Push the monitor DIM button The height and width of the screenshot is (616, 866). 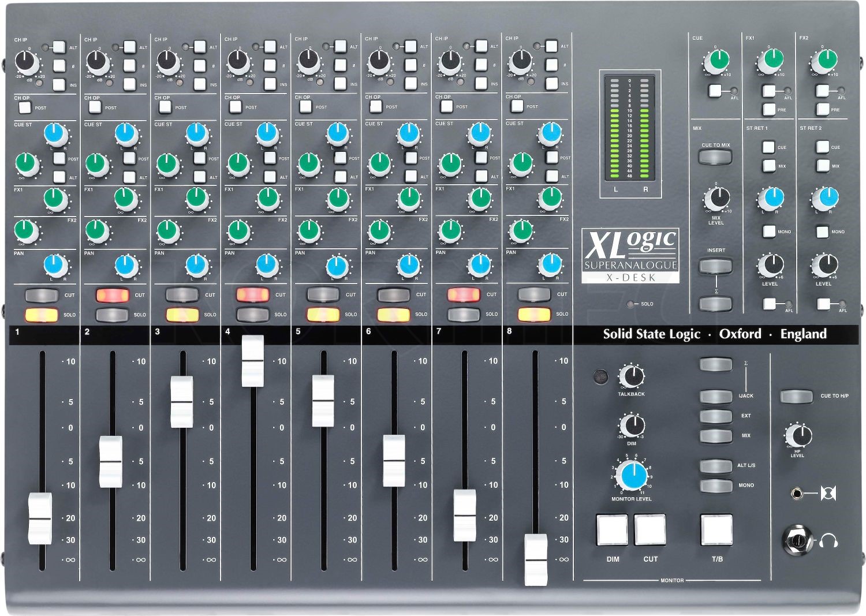[x=612, y=530]
